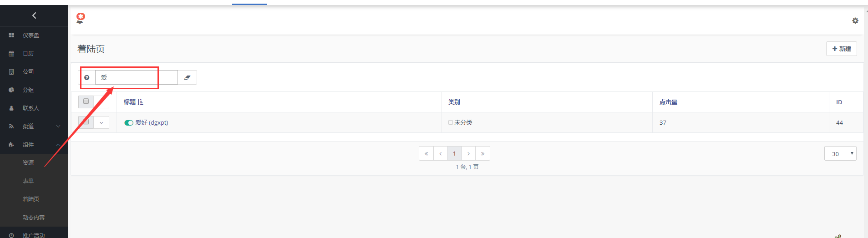Open the settings gear menu
This screenshot has width=868, height=238.
855,20
